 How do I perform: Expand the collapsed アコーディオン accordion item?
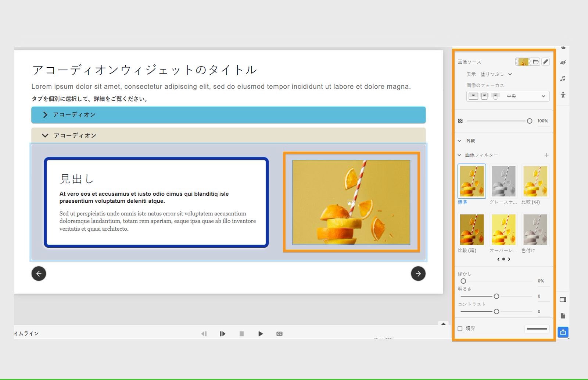click(73, 115)
